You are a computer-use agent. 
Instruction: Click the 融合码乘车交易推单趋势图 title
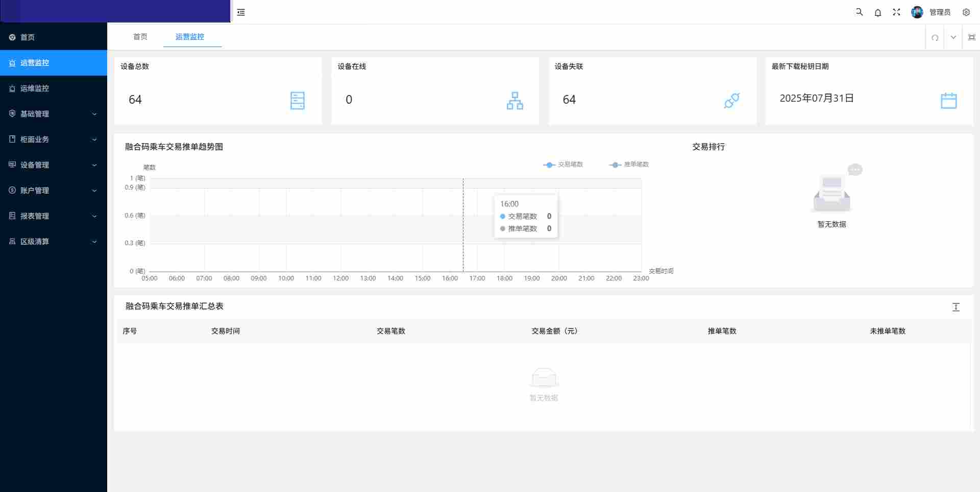coord(174,147)
